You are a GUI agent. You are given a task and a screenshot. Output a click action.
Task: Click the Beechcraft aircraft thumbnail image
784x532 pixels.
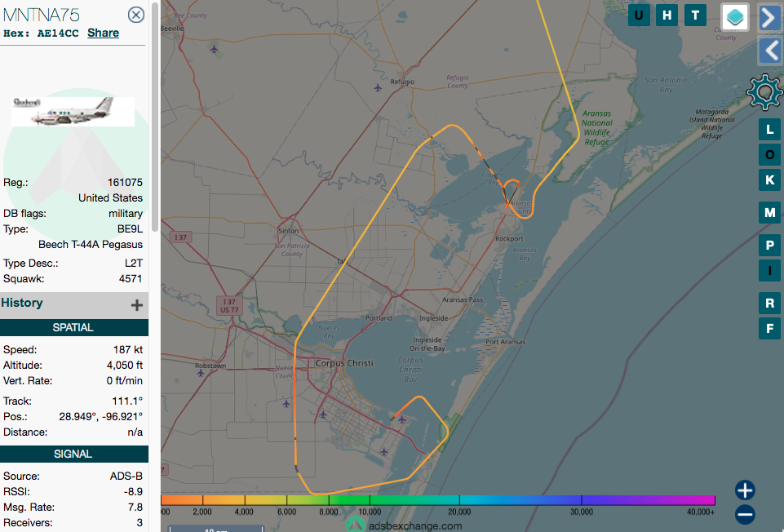73,112
